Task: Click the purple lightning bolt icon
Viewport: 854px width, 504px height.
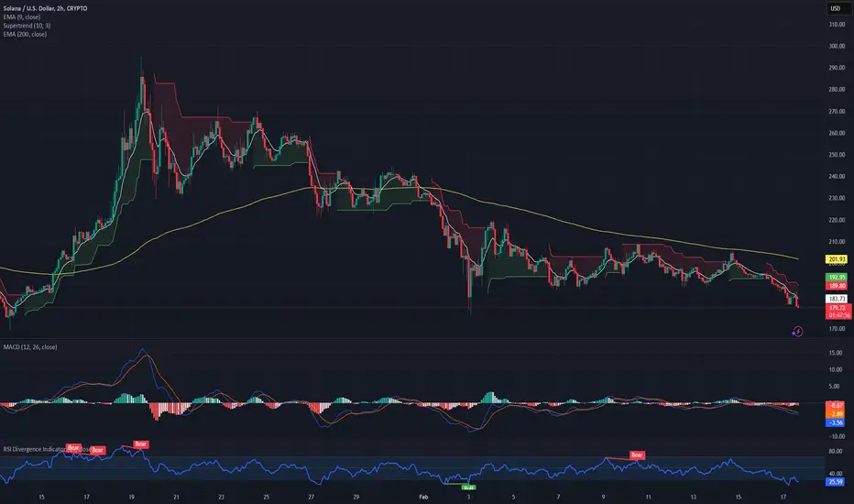Action: pyautogui.click(x=797, y=332)
